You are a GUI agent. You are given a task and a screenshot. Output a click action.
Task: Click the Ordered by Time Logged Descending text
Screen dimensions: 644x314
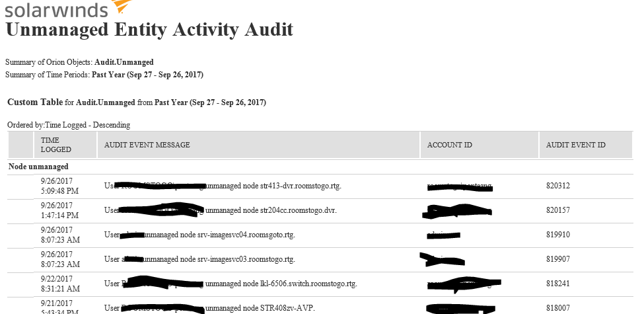pos(69,124)
